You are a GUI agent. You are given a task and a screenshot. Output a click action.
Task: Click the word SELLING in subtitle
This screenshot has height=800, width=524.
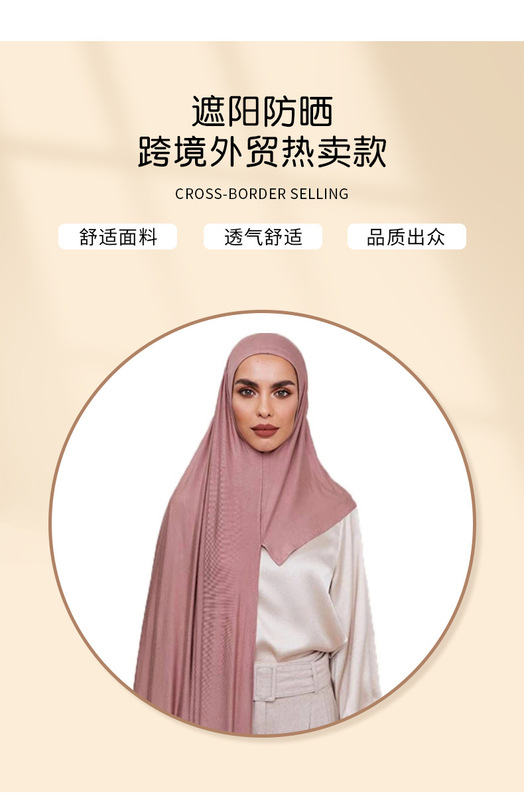(319, 194)
